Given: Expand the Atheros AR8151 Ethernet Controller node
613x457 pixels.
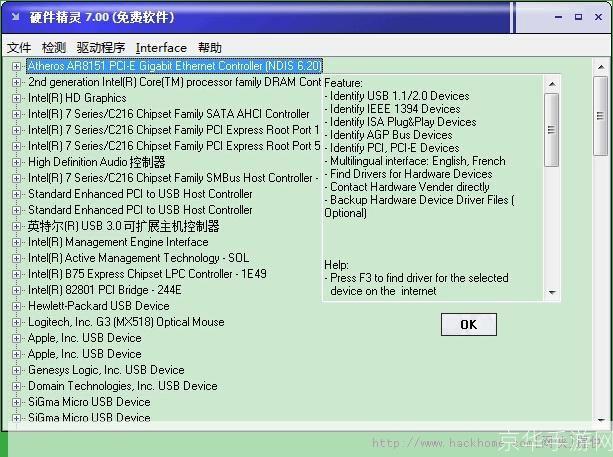Looking at the screenshot, I should point(16,66).
